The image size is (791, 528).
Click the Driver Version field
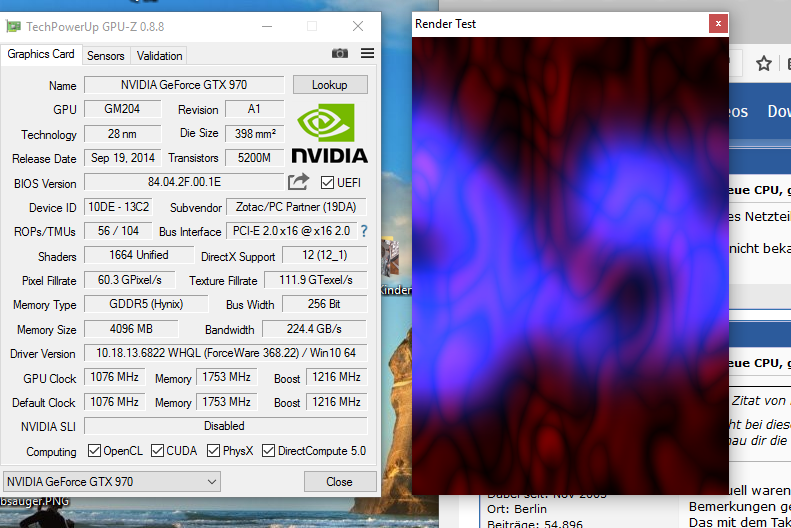[x=225, y=353]
